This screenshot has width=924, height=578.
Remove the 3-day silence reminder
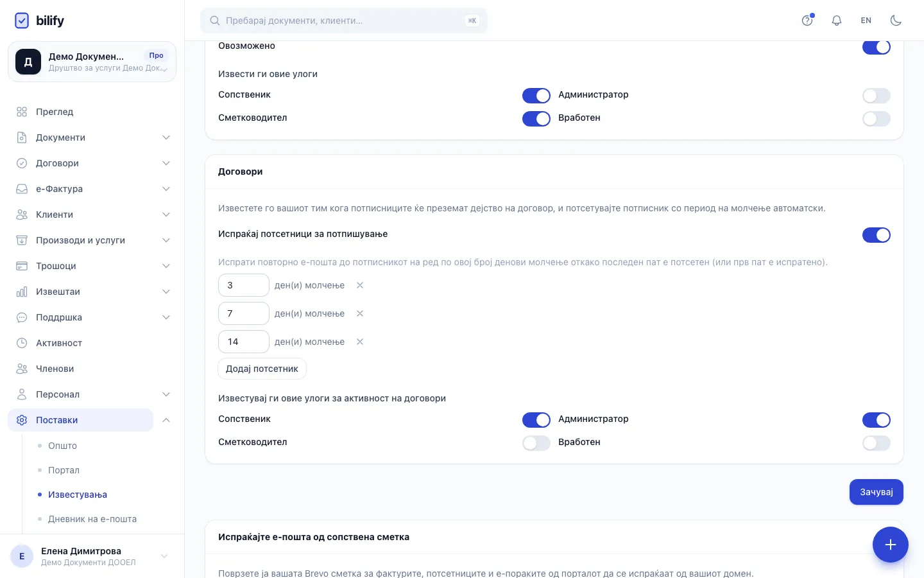click(360, 285)
